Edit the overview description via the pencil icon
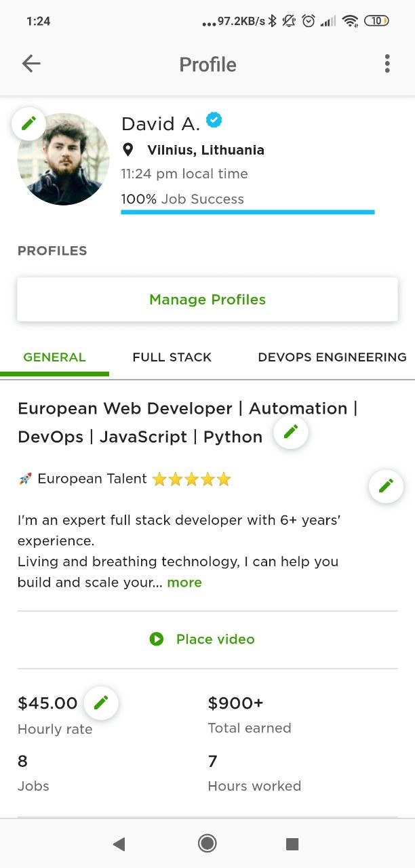This screenshot has height=868, width=415. (x=386, y=486)
